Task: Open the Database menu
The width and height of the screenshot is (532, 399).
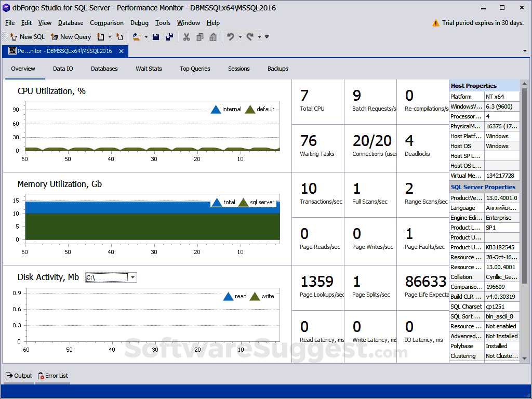Action: click(x=70, y=23)
